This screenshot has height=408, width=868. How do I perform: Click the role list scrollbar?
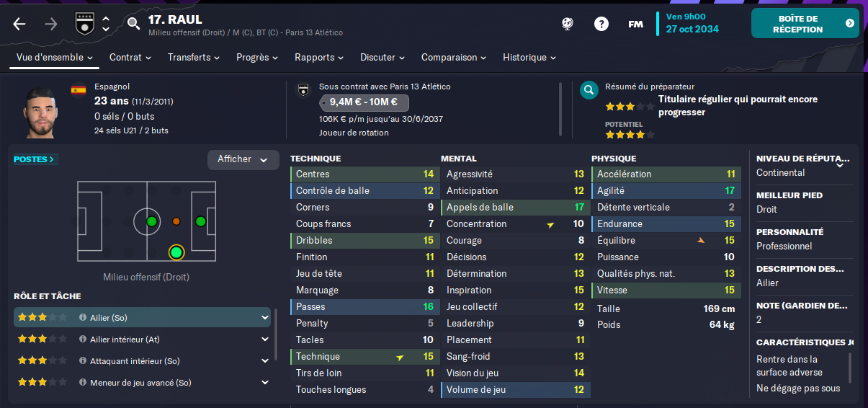(x=274, y=336)
